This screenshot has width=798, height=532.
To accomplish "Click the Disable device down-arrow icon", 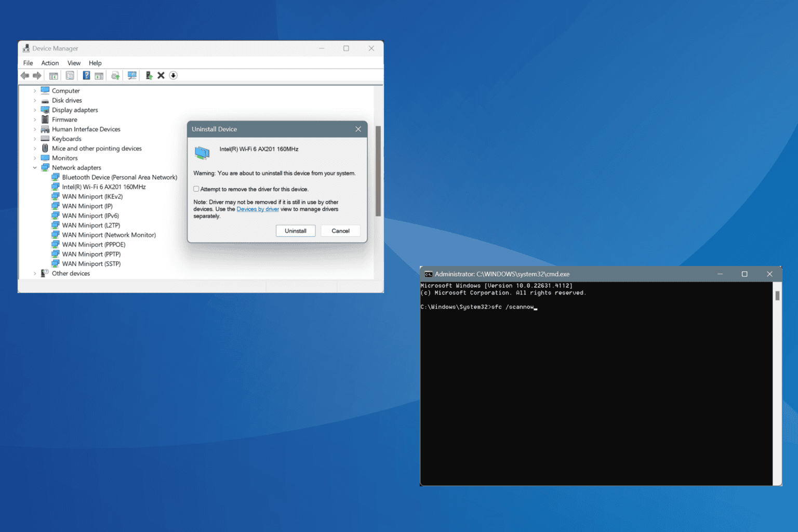I will [174, 75].
